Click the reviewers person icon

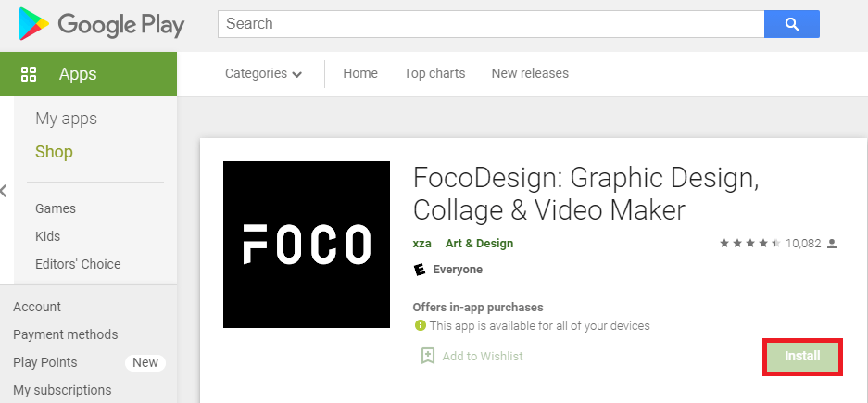832,244
